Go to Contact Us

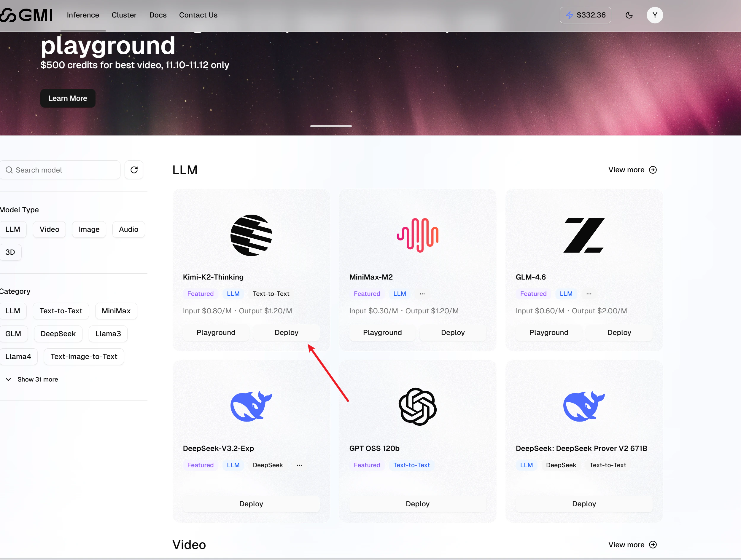(198, 15)
